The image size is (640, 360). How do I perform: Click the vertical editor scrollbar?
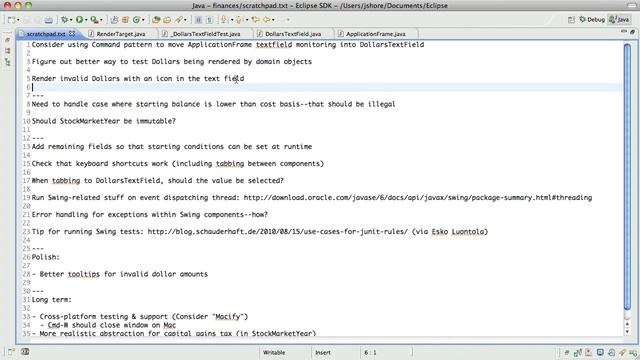[x=627, y=176]
